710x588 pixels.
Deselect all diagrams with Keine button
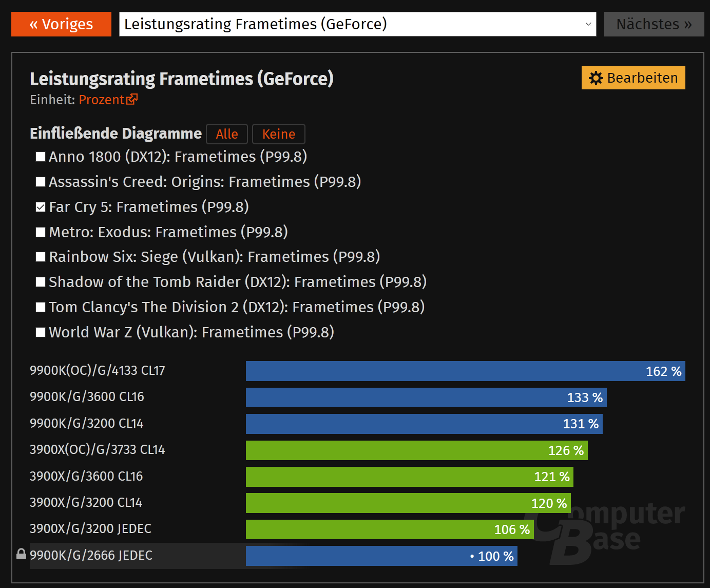[x=279, y=134]
